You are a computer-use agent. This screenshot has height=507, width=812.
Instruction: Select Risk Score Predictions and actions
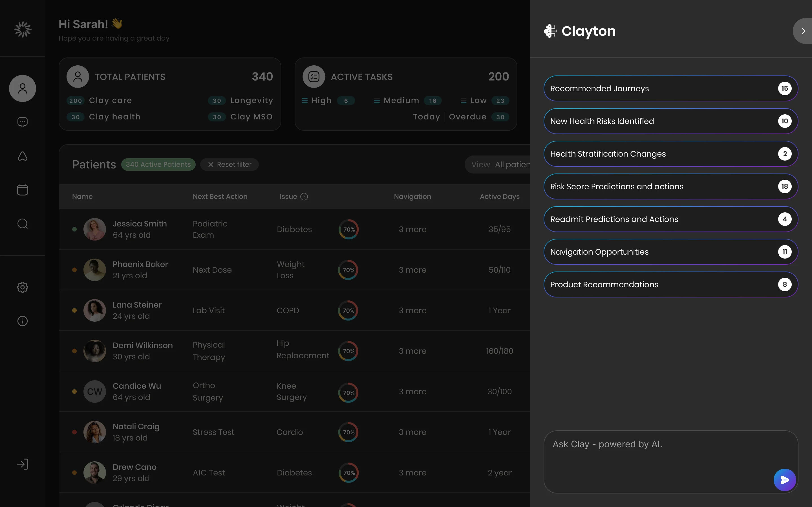coord(671,186)
